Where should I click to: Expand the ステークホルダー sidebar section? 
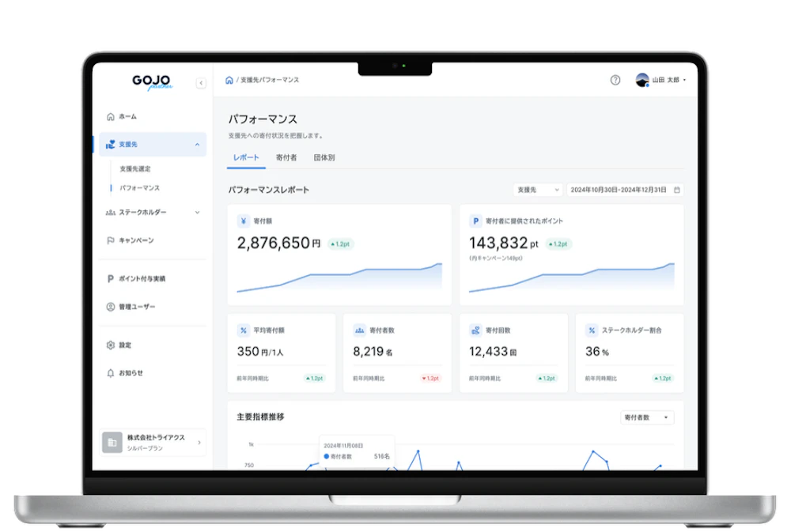click(198, 213)
